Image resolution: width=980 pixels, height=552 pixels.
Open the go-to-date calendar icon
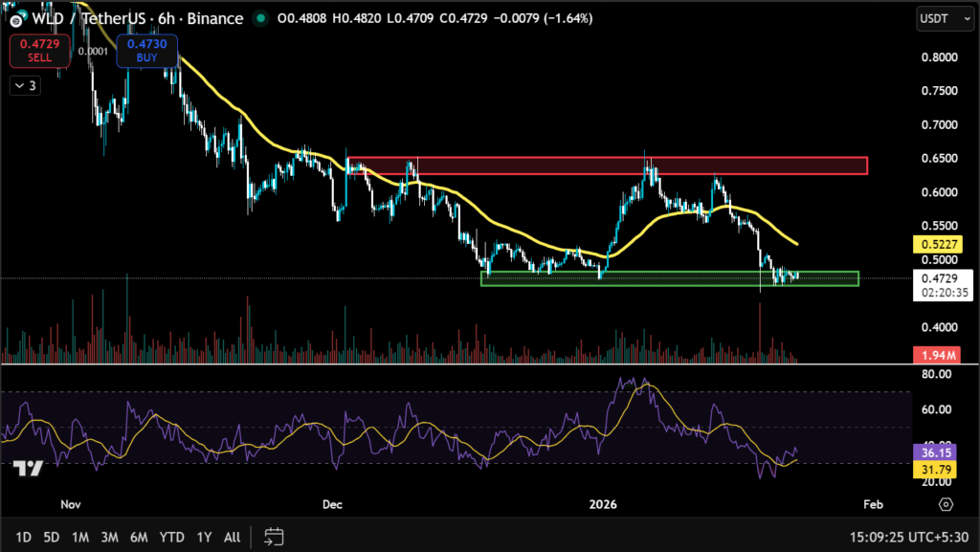pyautogui.click(x=274, y=537)
